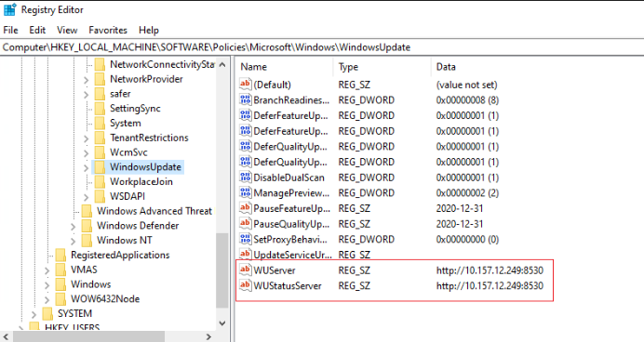This screenshot has height=342, width=644.
Task: Click the WUServer string value icon
Action: click(x=245, y=270)
